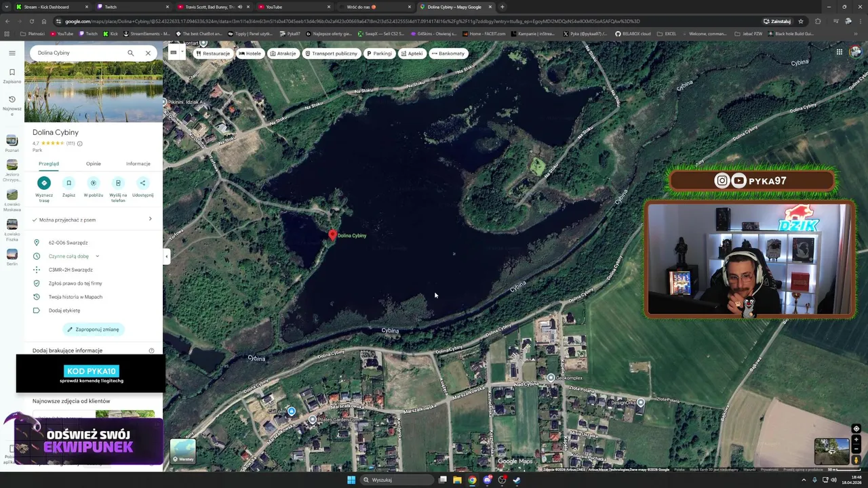
Task: Collapse the side panel arrow
Action: [166, 256]
